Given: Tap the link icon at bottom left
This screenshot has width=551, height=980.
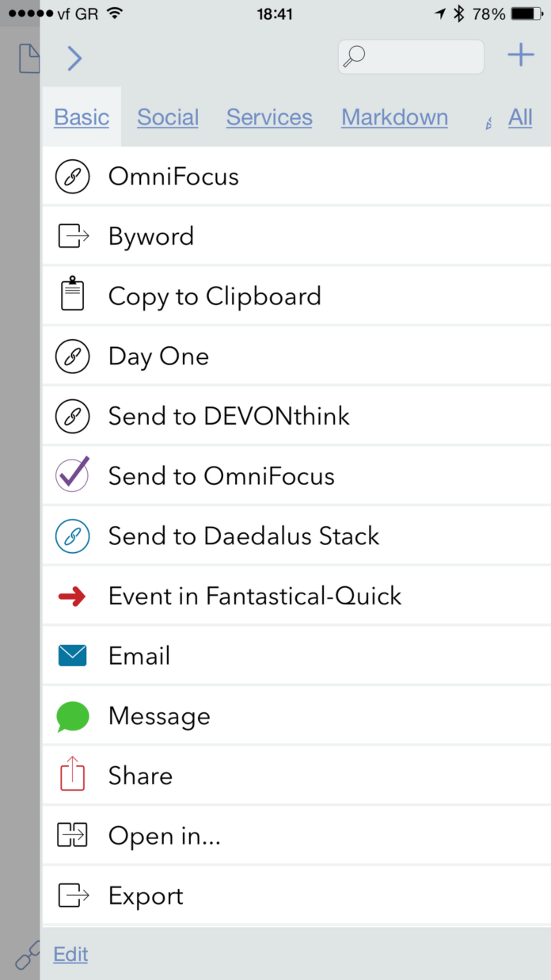Looking at the screenshot, I should click(28, 956).
